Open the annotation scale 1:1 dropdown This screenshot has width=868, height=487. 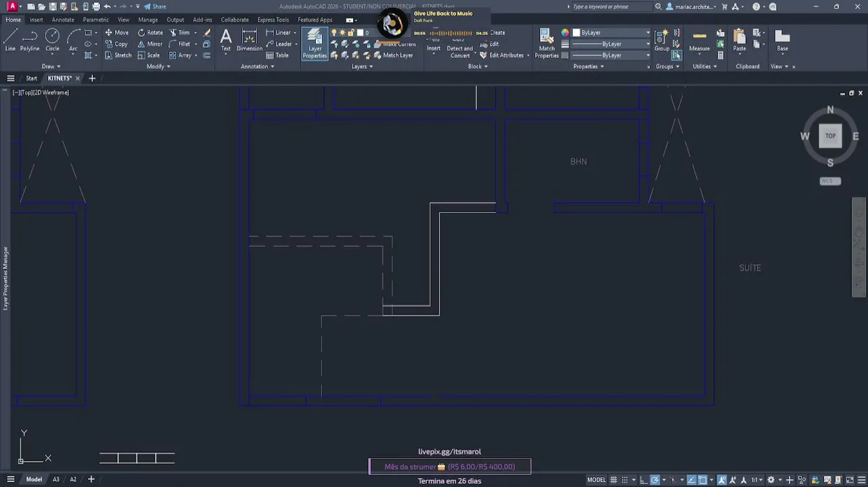coord(756,480)
